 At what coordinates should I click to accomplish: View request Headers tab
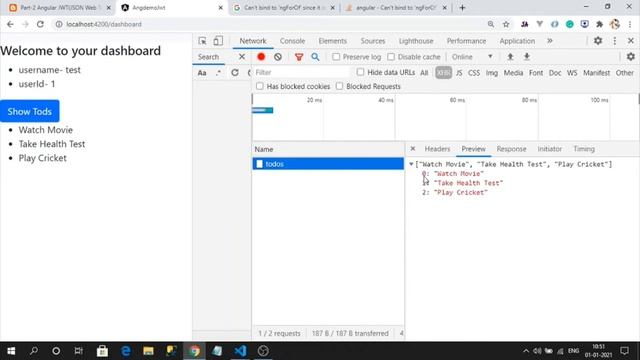click(x=437, y=149)
